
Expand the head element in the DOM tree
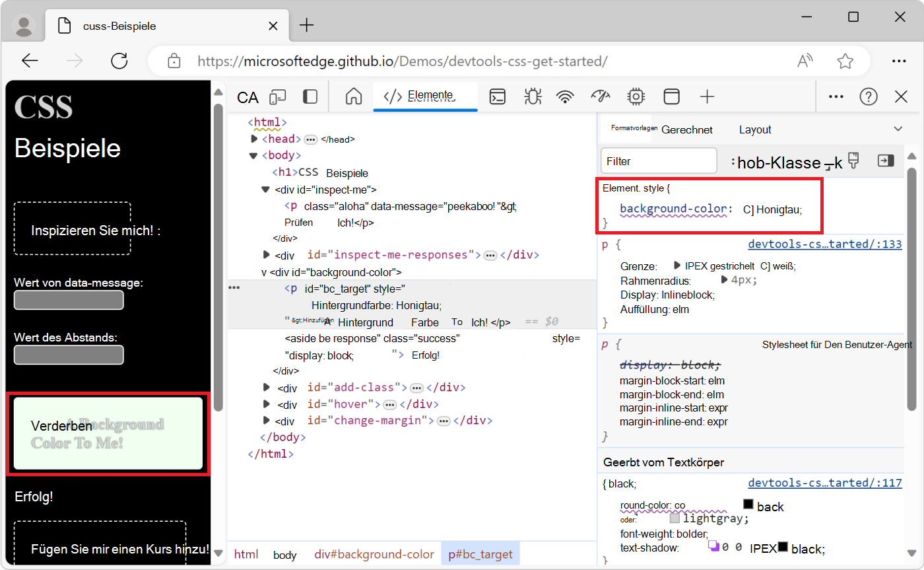pyautogui.click(x=254, y=139)
